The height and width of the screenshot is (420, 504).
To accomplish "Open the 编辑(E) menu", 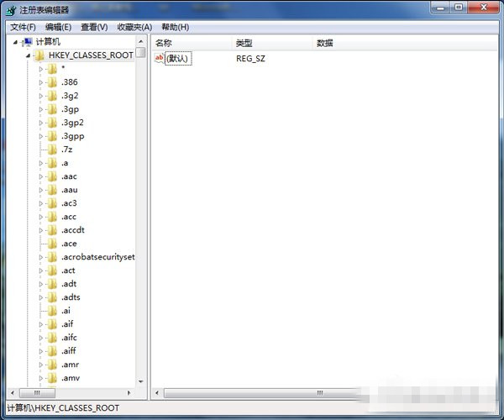I will pos(58,28).
